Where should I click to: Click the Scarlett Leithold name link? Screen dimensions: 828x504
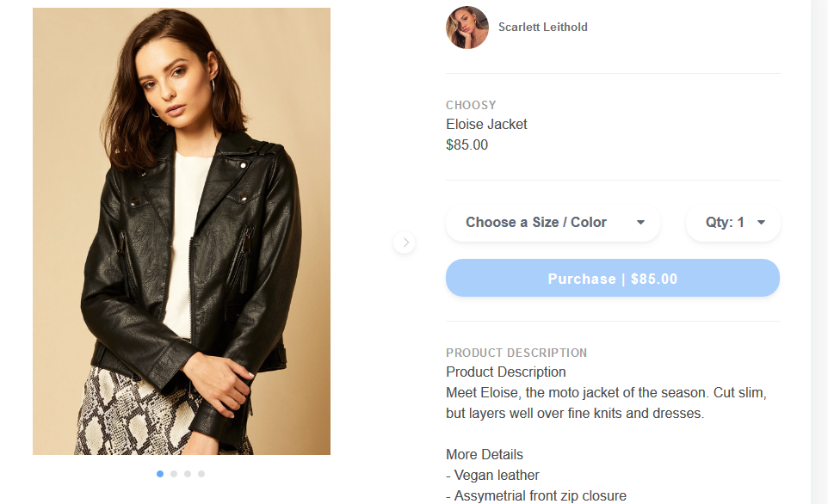(542, 28)
